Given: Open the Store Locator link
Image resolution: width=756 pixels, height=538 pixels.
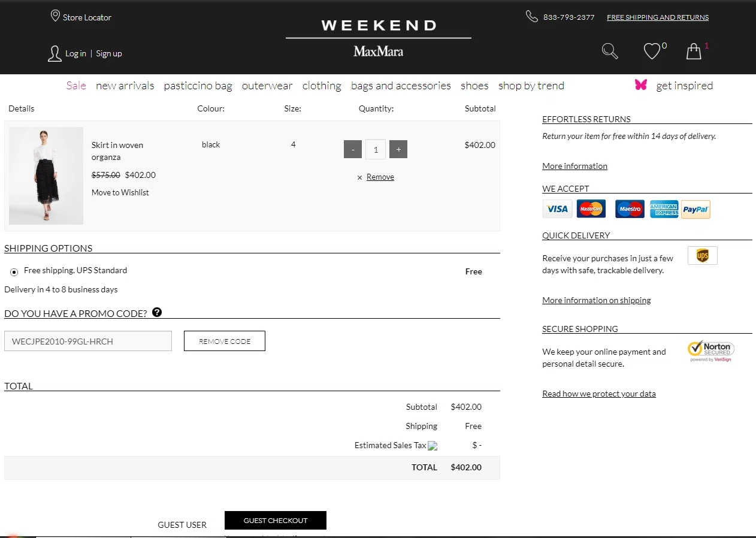Looking at the screenshot, I should click(x=87, y=17).
